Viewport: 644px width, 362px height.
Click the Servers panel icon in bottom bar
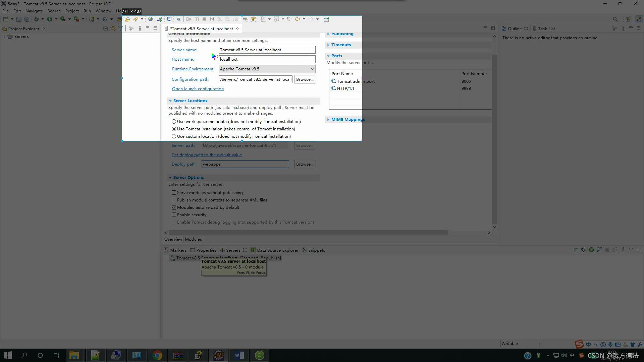coord(222,250)
